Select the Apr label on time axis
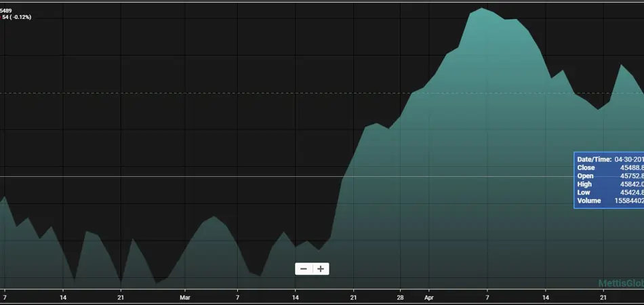This screenshot has height=305, width=644. tap(428, 297)
